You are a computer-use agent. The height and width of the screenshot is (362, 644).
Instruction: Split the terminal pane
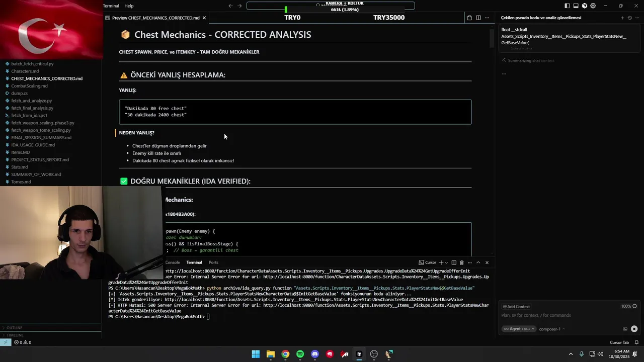pos(454,262)
